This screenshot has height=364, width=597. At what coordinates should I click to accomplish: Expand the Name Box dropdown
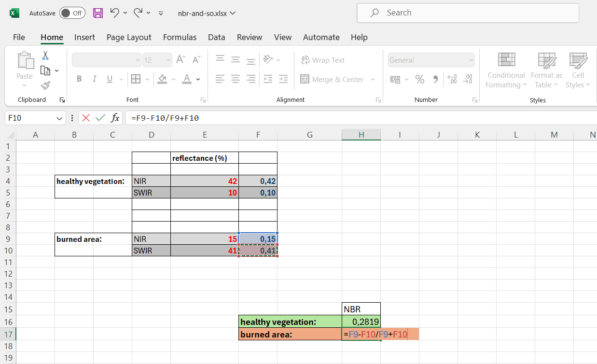pyautogui.click(x=59, y=118)
